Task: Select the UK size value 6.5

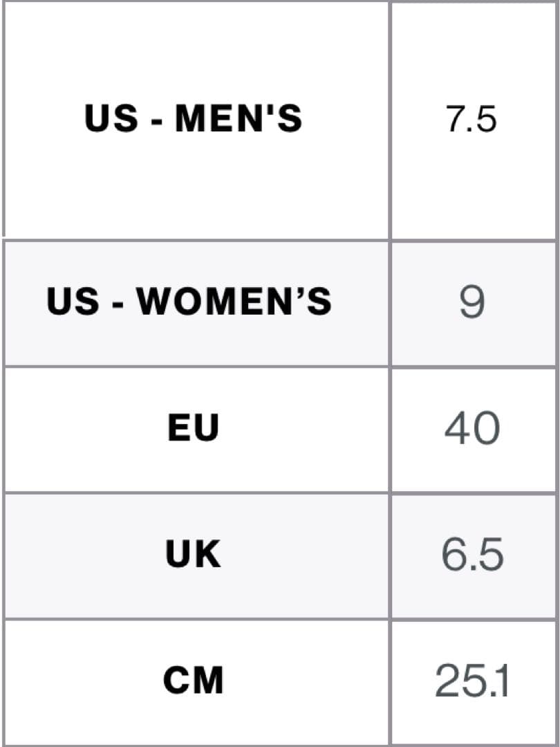Action: 472,555
